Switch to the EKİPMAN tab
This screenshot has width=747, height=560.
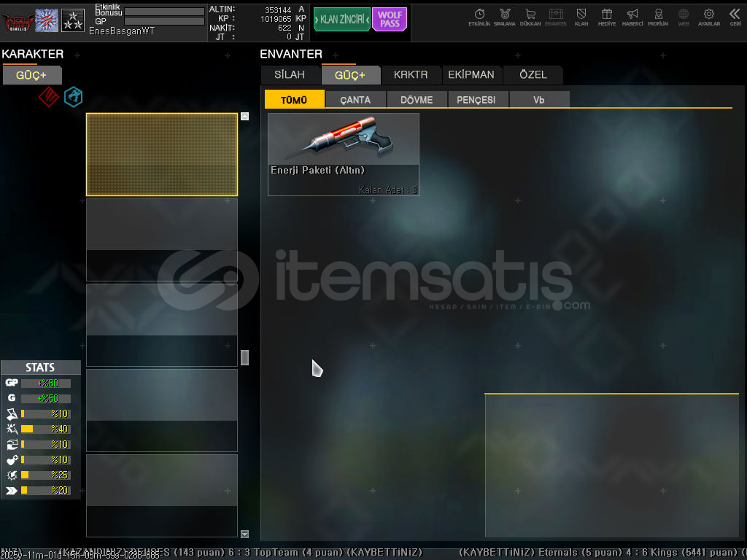pos(471,75)
